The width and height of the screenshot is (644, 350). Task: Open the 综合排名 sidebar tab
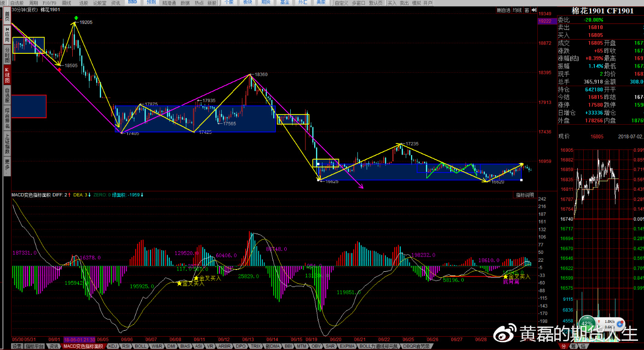(x=7, y=119)
